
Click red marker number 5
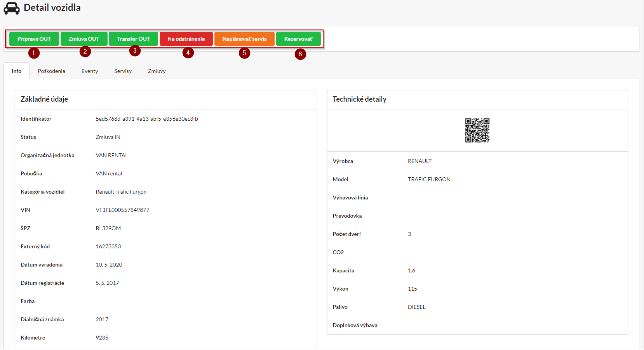pyautogui.click(x=244, y=53)
